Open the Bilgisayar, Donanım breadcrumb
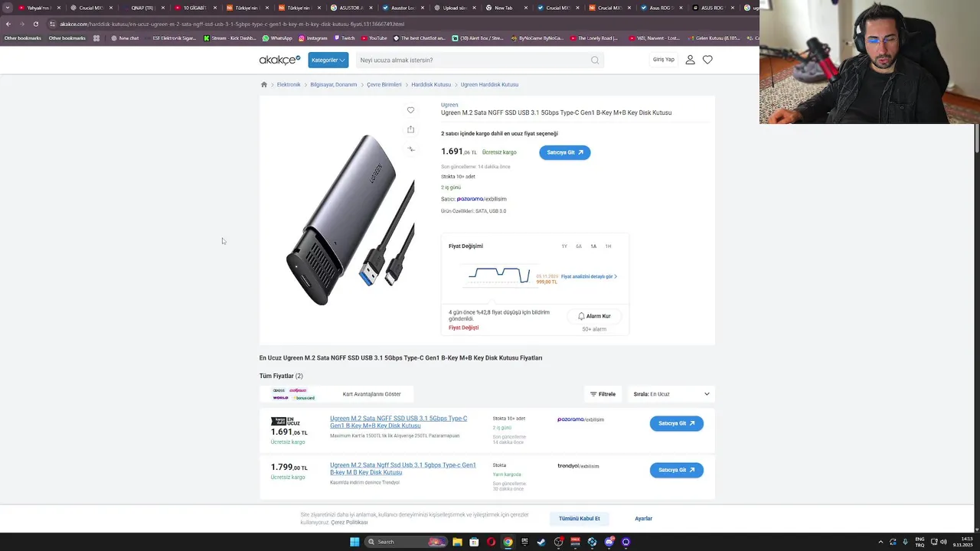 334,85
